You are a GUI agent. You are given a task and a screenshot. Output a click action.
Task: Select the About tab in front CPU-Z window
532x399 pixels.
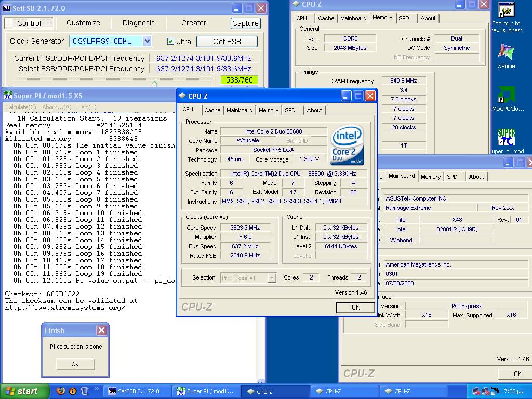(314, 110)
